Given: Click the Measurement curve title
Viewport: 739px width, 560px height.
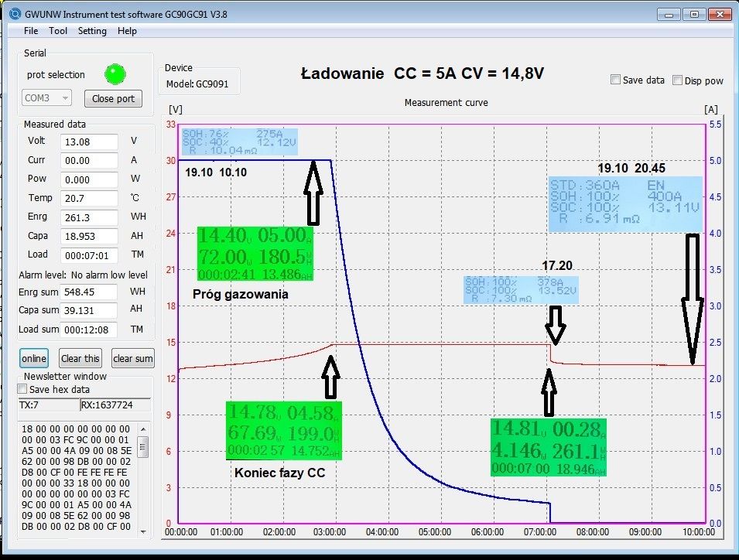Looking at the screenshot, I should (446, 103).
